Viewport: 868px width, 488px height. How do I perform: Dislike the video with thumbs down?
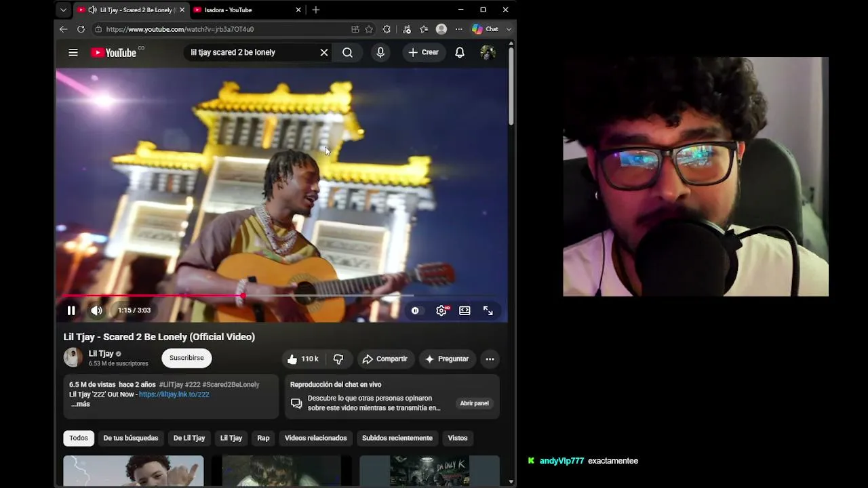click(338, 359)
